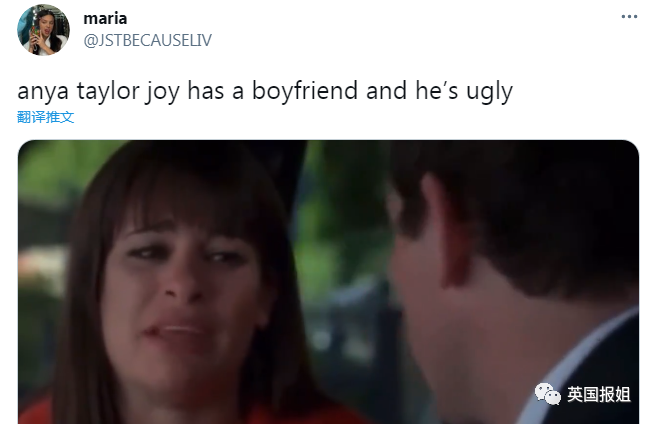Click the word "ugly" in the tweet
Image resolution: width=652 pixels, height=424 pixels.
[489, 92]
